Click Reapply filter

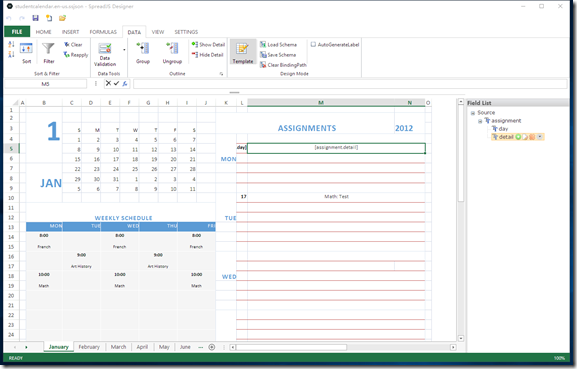(76, 55)
